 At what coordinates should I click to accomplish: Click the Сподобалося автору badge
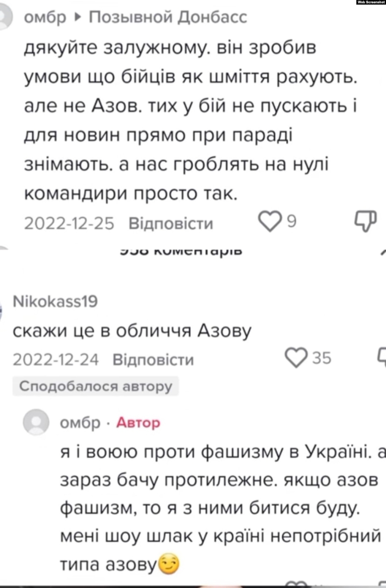coord(96,386)
